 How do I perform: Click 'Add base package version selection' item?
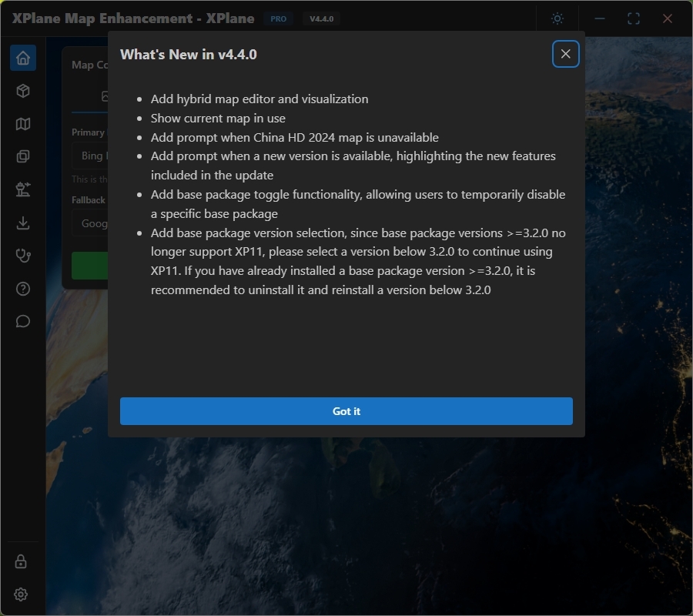point(358,261)
